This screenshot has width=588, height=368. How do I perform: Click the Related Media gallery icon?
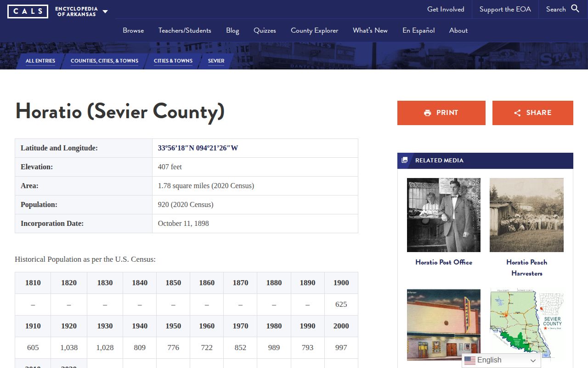405,160
